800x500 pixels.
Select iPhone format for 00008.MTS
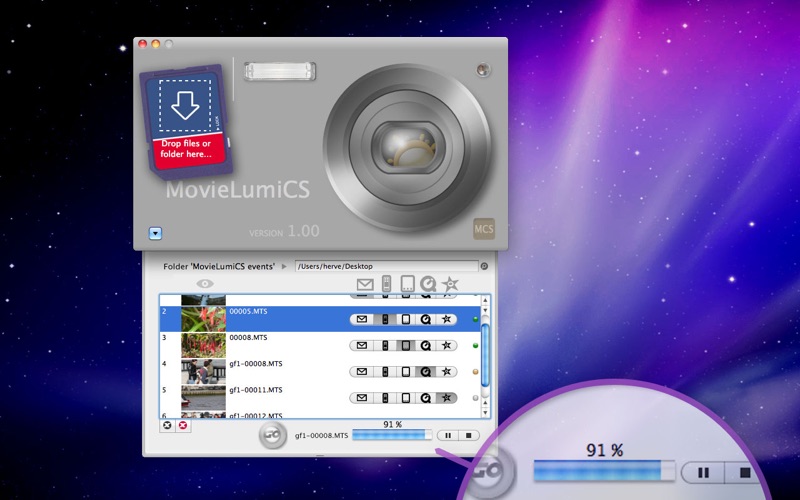pyautogui.click(x=385, y=345)
